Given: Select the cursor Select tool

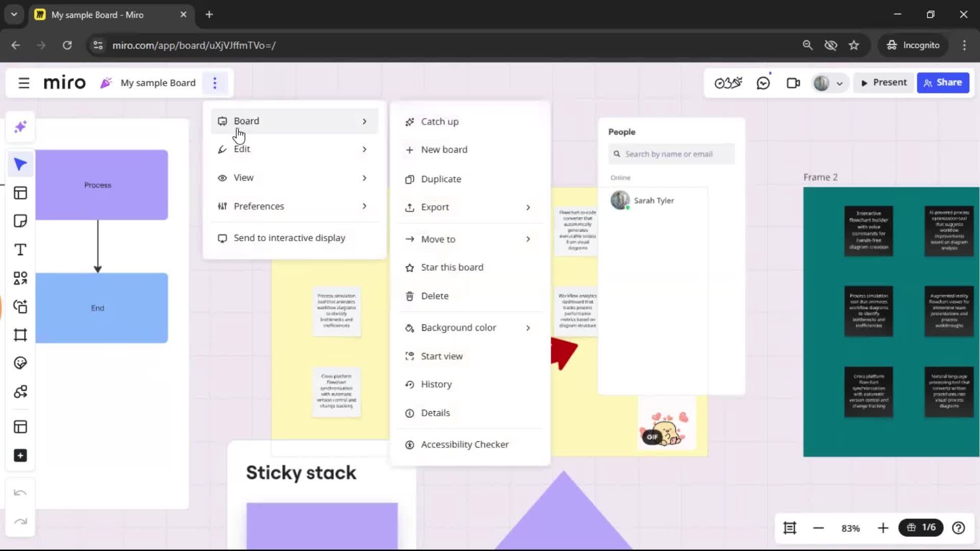Looking at the screenshot, I should (20, 164).
